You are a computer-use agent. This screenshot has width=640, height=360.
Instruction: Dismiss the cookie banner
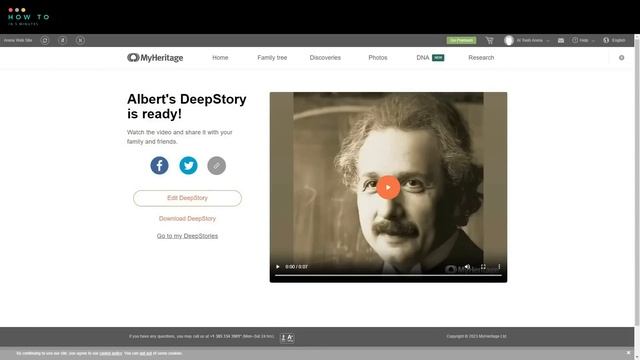[x=628, y=353]
